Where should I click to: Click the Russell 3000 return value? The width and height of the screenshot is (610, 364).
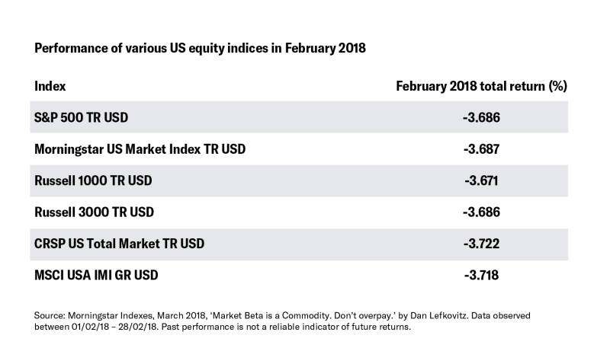point(481,212)
